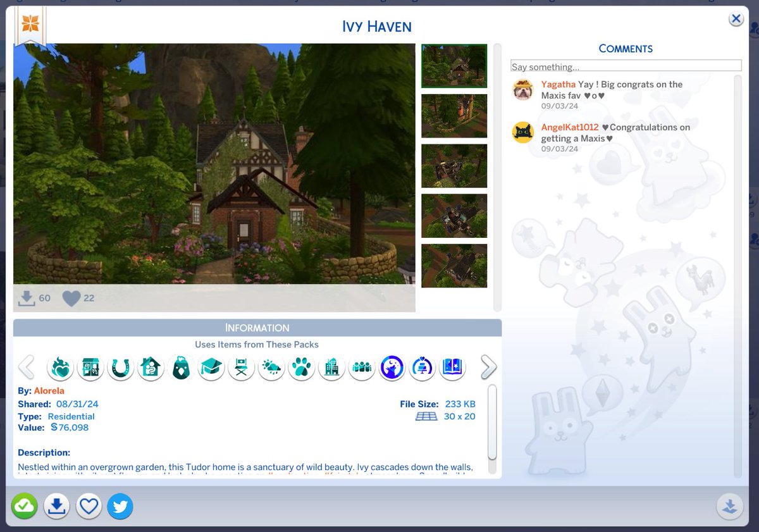Click the Residential type text
This screenshot has width=759, height=532.
(71, 416)
